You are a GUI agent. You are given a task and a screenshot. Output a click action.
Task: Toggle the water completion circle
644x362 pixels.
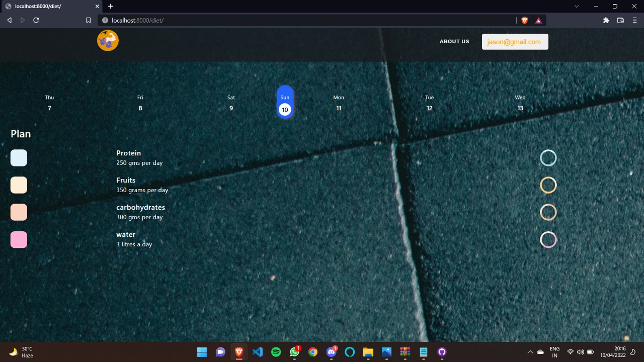coord(548,240)
